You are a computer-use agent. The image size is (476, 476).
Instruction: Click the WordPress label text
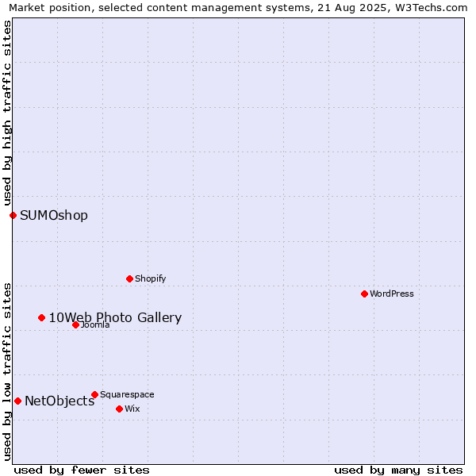pyautogui.click(x=392, y=294)
